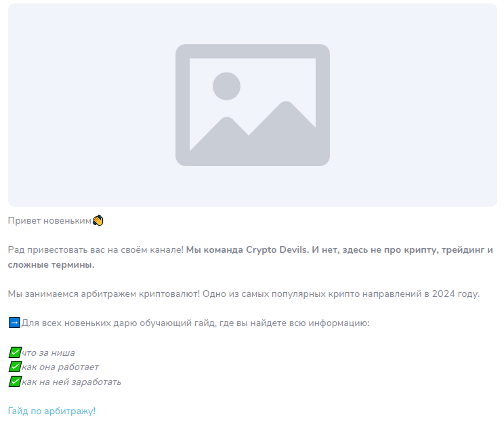Click the sun circle in the placeholder picture
The image size is (504, 425).
pyautogui.click(x=227, y=86)
